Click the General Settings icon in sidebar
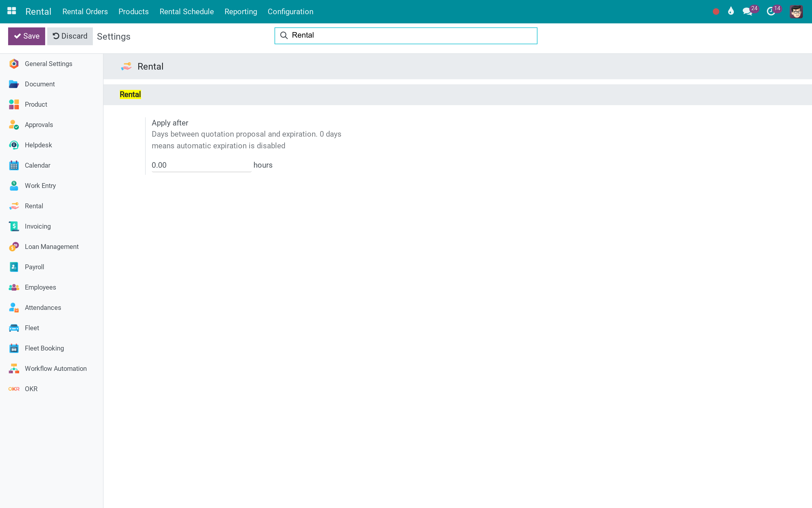This screenshot has height=508, width=812. click(14, 64)
